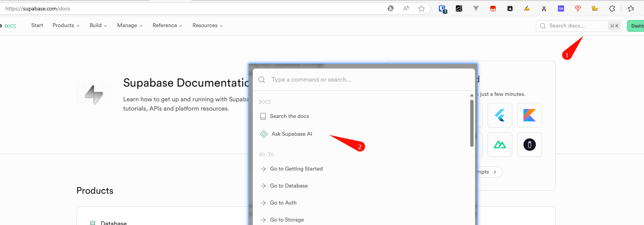
Task: Select the Kotlin framework icon
Action: tap(530, 115)
